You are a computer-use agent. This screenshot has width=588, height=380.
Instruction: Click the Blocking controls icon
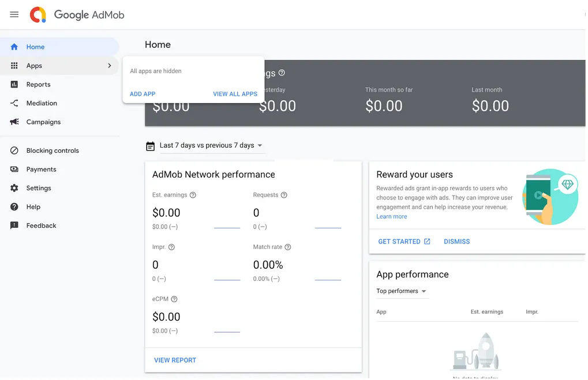14,151
